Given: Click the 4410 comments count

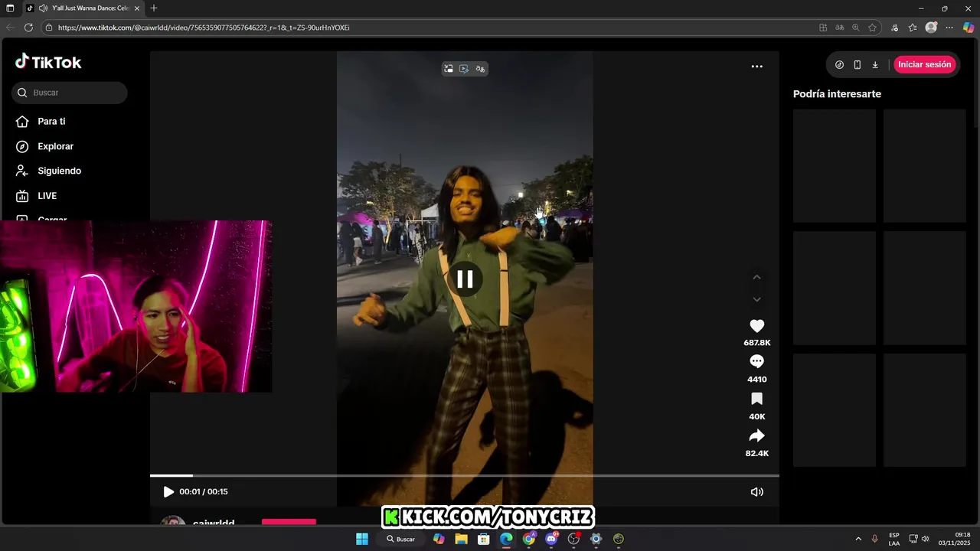Looking at the screenshot, I should click(x=756, y=380).
